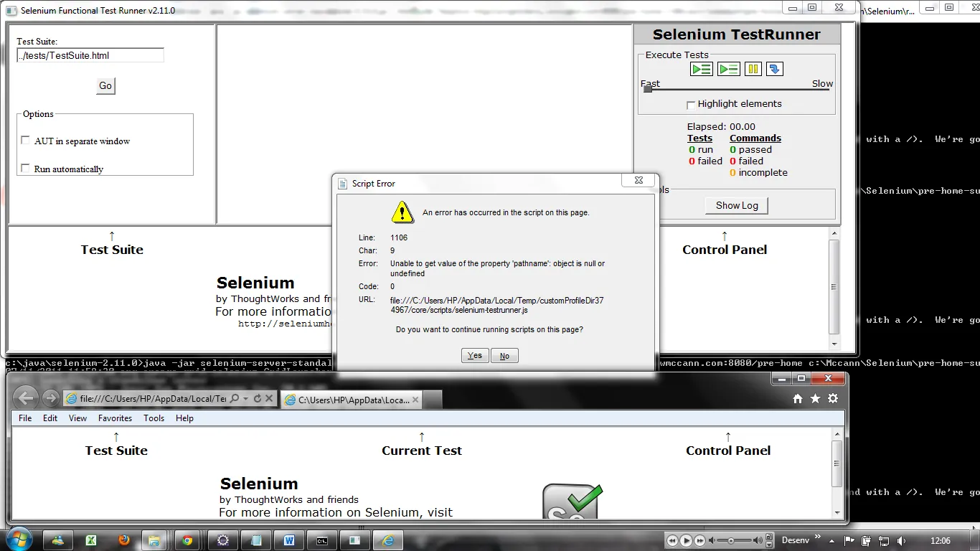Image resolution: width=980 pixels, height=551 pixels.
Task: Switch to the Command Prompt taskbar icon
Action: [x=323, y=540]
